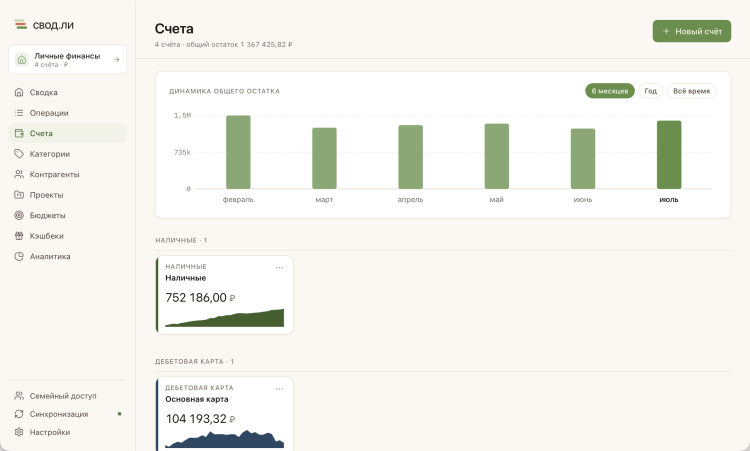Switch chart period to Всё время
This screenshot has width=750, height=451.
(692, 91)
